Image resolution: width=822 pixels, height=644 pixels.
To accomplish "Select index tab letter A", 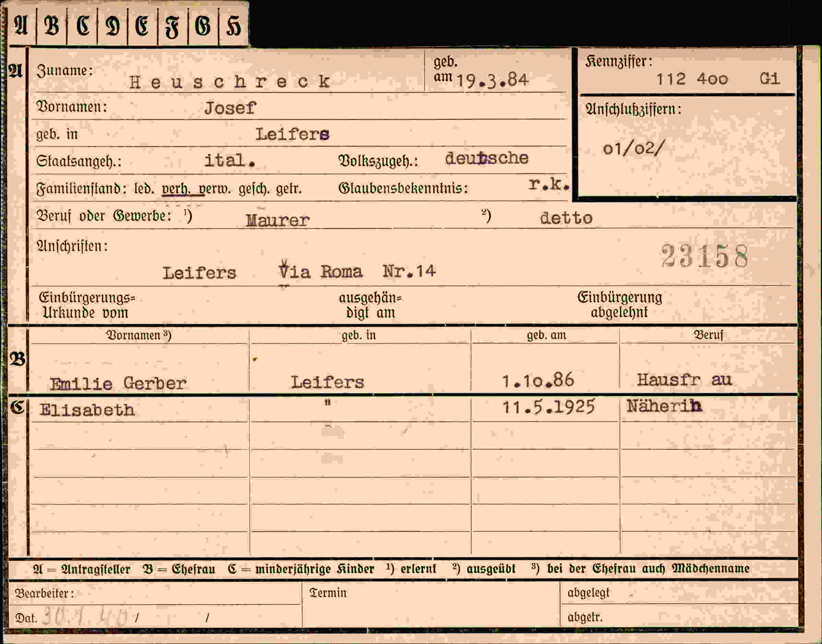I will click(x=21, y=26).
